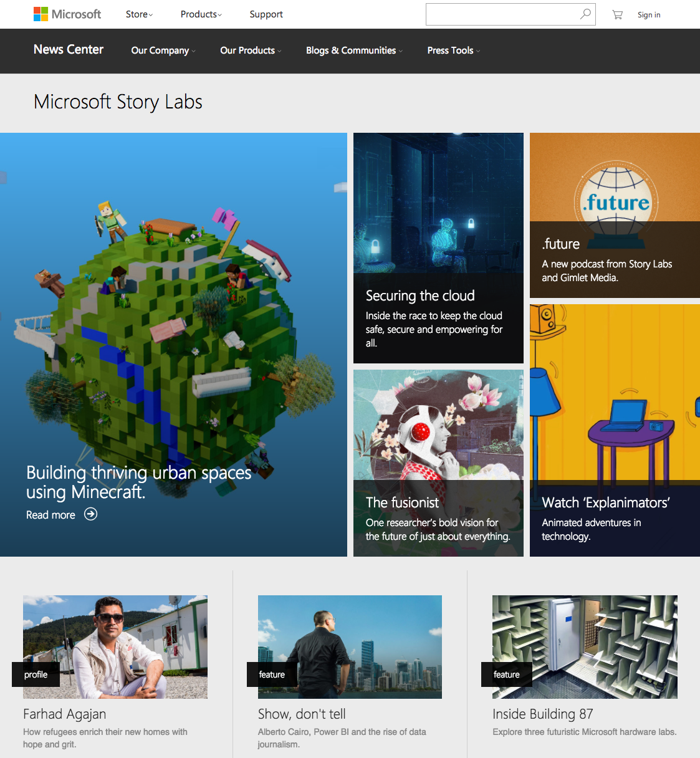Open the Farhad Agajan title
Screen dimensions: 700x758
pyautogui.click(x=64, y=714)
